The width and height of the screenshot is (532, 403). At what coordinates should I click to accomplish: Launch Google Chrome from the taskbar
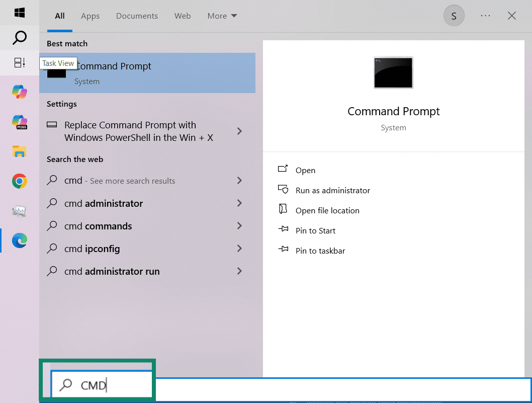tap(19, 181)
